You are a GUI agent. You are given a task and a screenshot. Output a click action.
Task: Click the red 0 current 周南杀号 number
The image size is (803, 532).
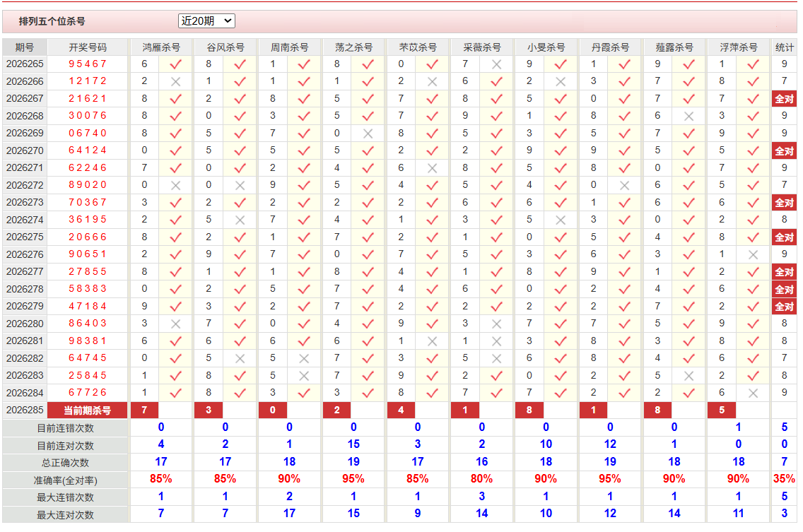tap(272, 410)
